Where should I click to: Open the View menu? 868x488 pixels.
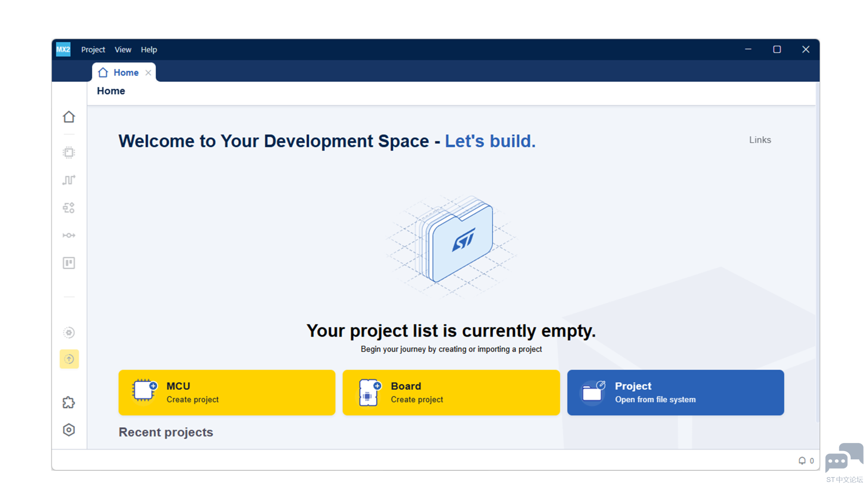pyautogui.click(x=123, y=49)
